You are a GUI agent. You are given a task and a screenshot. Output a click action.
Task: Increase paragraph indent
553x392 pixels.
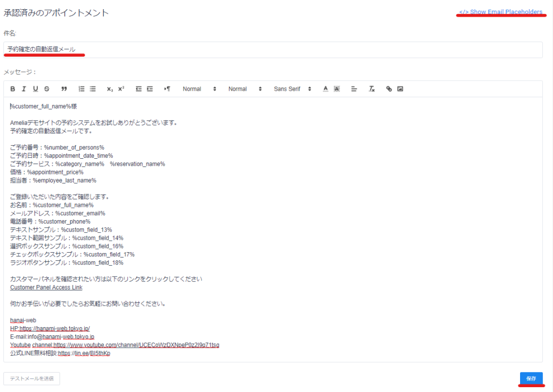(x=150, y=89)
